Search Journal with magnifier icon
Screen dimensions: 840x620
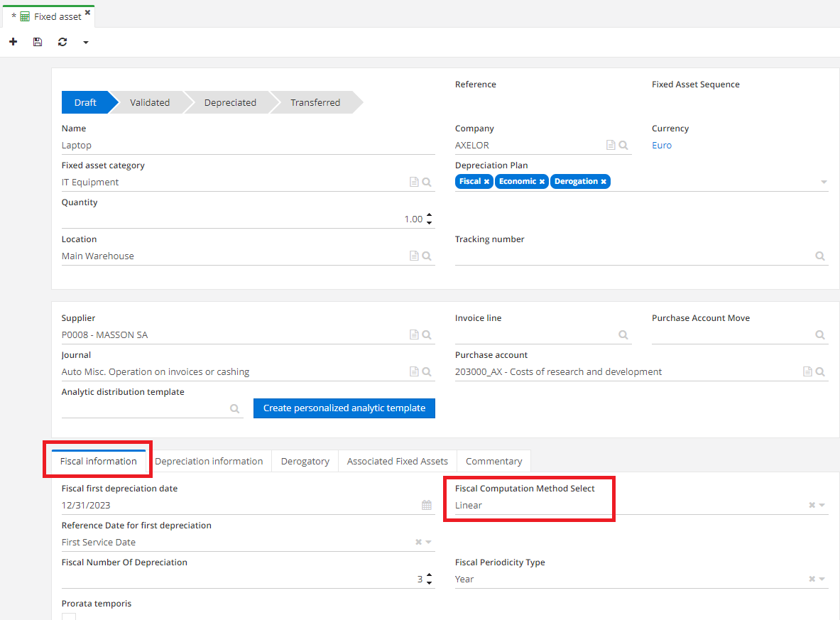pyautogui.click(x=427, y=372)
